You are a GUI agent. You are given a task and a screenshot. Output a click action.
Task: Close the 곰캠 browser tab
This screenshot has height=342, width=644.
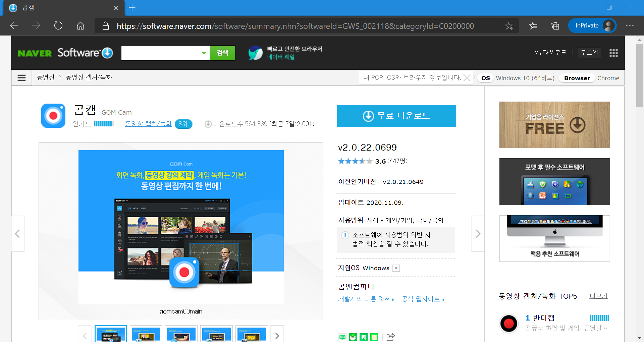tap(116, 8)
